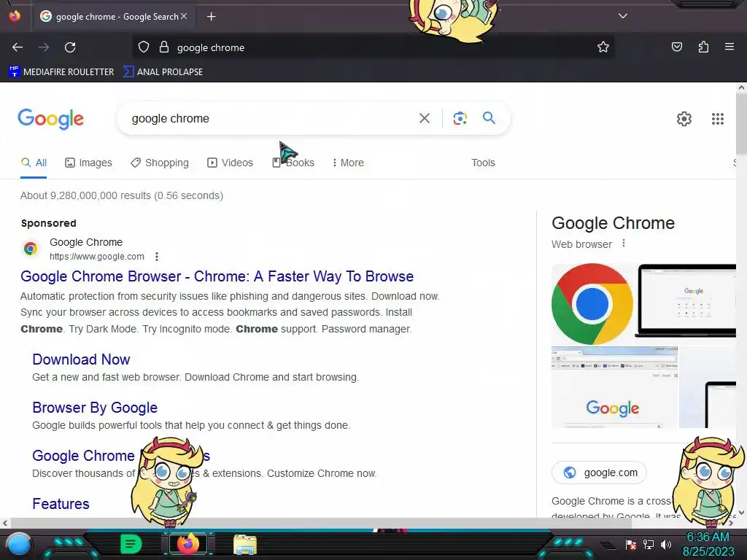Viewport: 747px width, 560px height.
Task: Open the tracking protection shield icon
Action: point(144,47)
